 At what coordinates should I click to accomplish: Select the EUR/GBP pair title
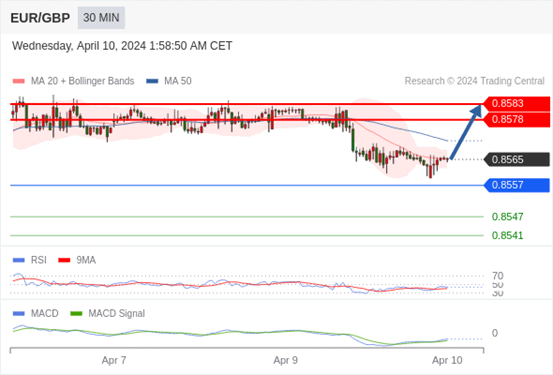(40, 18)
